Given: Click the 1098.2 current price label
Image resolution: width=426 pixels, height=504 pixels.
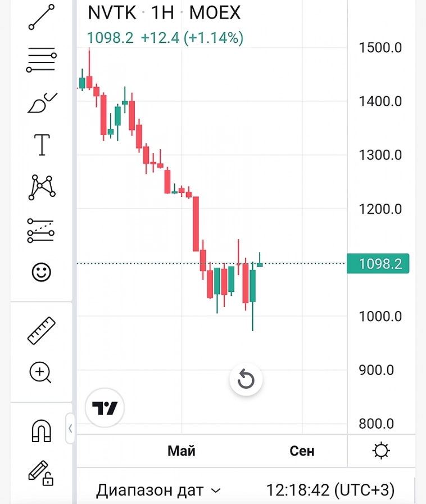Looking at the screenshot, I should [378, 263].
